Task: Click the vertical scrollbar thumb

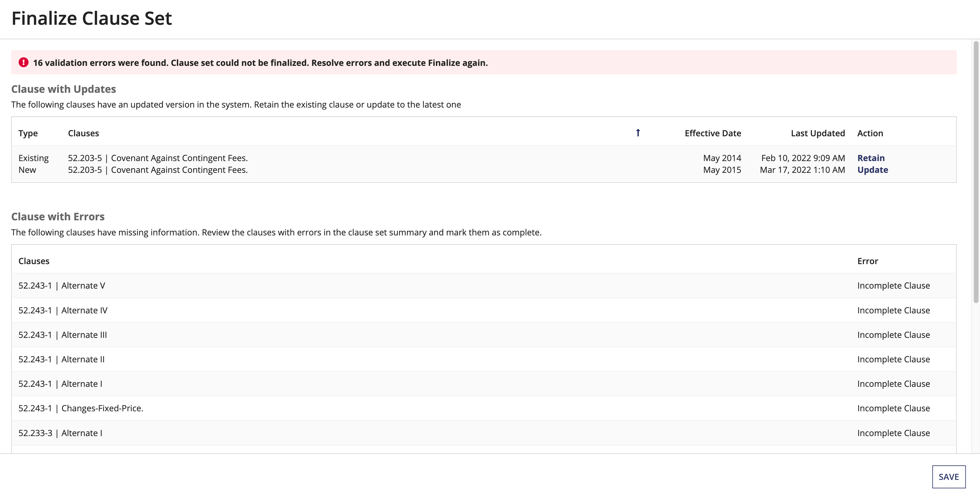Action: tap(976, 172)
